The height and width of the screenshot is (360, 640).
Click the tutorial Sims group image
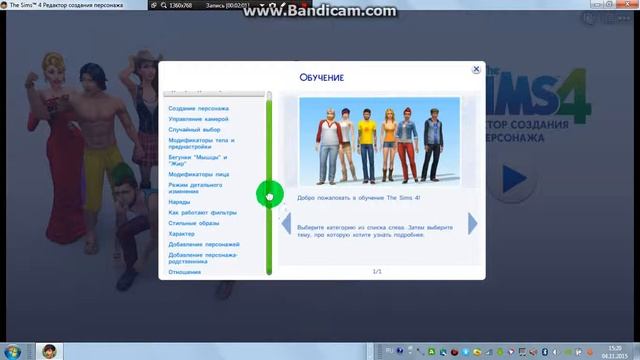380,142
